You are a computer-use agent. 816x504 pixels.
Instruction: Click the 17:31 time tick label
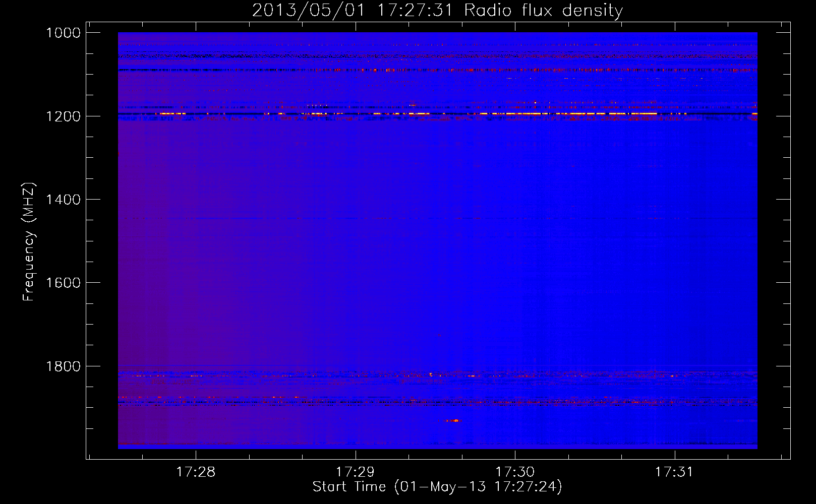(674, 472)
